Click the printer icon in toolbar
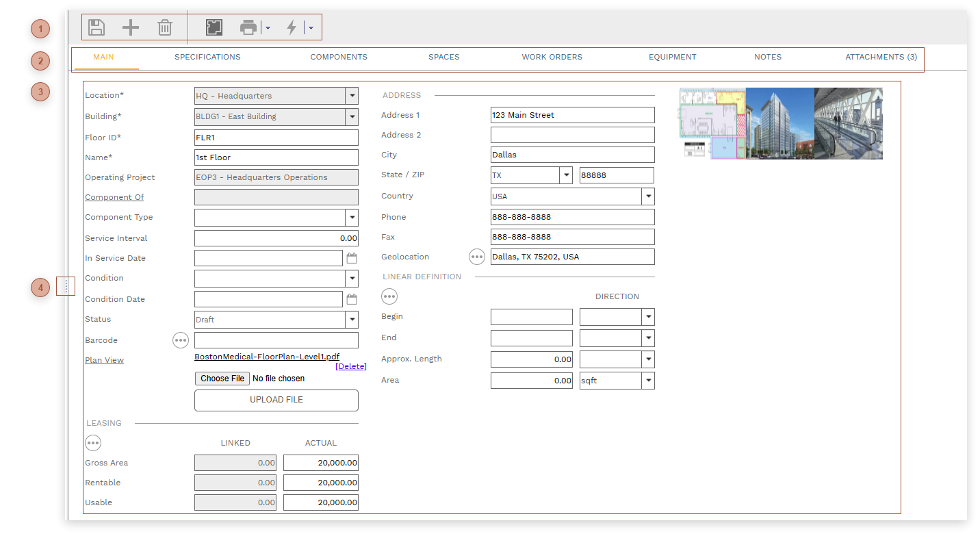Screen dimensions: 980x536 tap(248, 27)
